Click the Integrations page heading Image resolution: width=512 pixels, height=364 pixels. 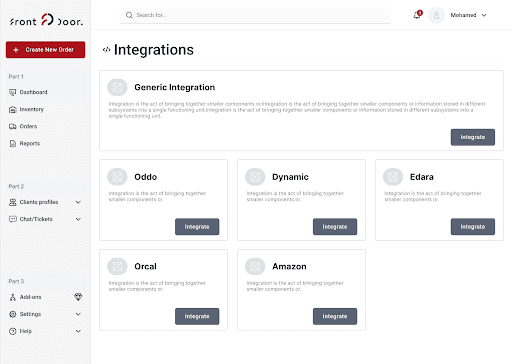click(154, 50)
